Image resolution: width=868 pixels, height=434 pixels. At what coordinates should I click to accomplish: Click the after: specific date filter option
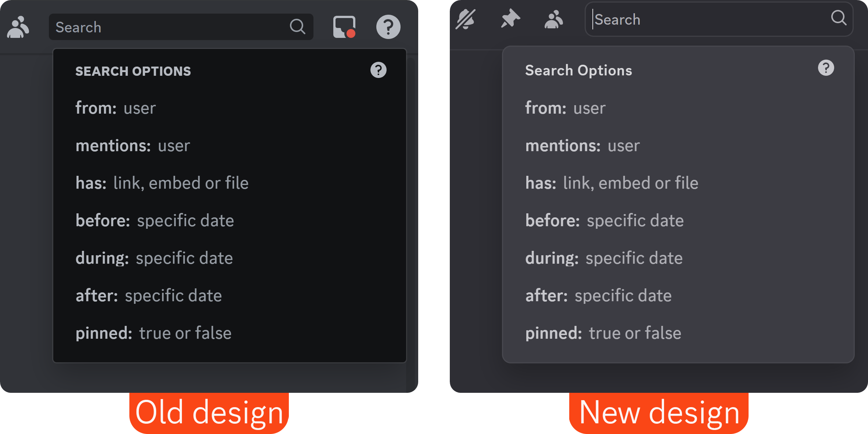click(x=149, y=295)
